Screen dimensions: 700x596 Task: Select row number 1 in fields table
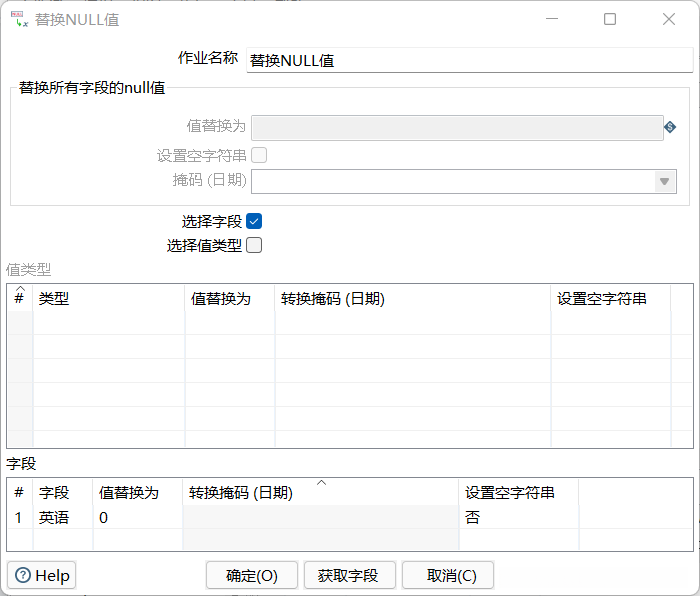click(x=20, y=517)
